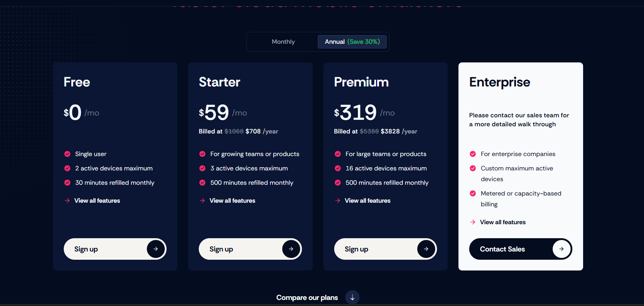The height and width of the screenshot is (306, 644).
Task: Click the arrow icon on Premium Sign up
Action: 426,249
